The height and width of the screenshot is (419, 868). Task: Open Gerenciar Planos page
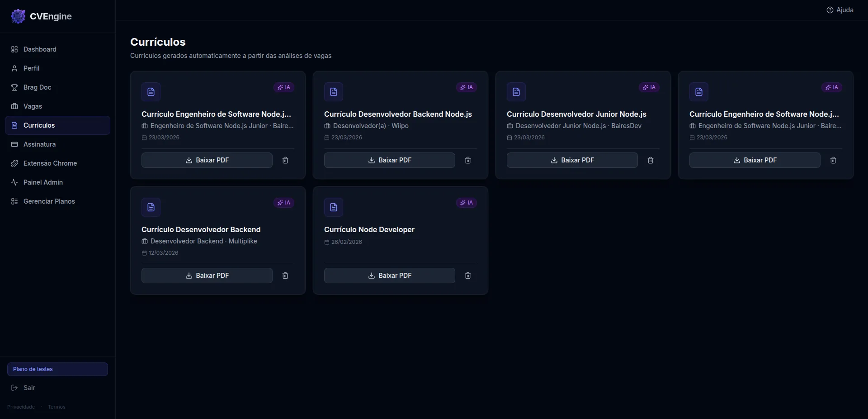[x=49, y=201]
